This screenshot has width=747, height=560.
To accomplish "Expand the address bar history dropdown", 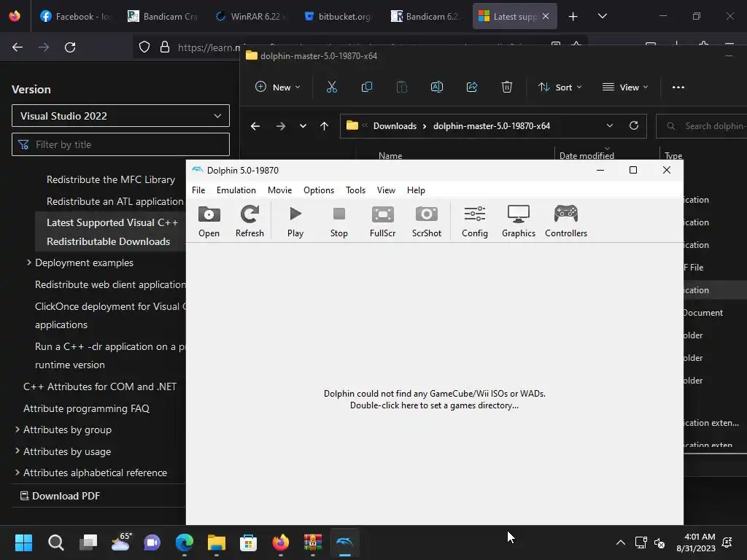I will [609, 125].
